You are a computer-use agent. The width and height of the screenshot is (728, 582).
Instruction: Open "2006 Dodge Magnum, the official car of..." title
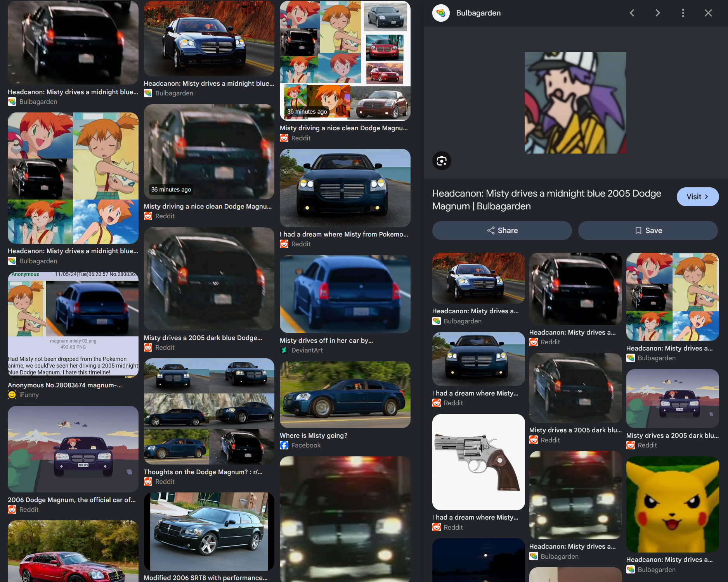click(72, 500)
